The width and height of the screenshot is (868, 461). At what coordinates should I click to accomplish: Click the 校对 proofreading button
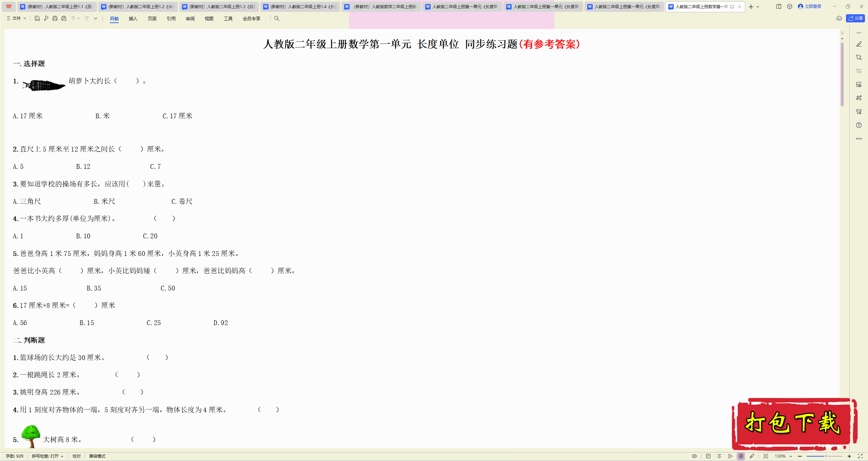point(77,456)
